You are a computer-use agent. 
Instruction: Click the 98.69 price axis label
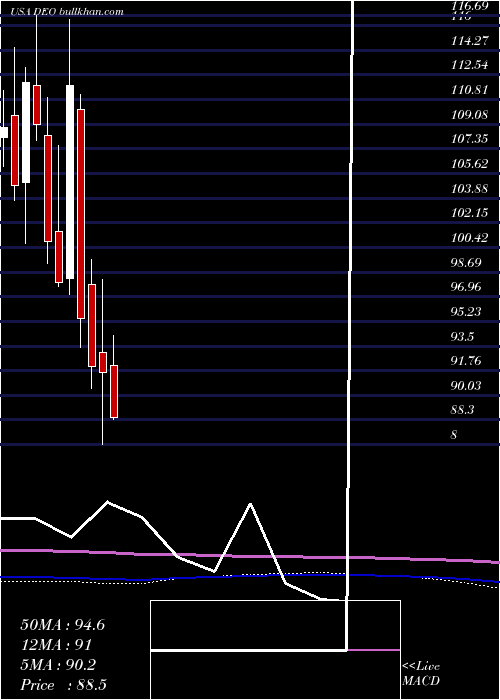[x=466, y=262]
